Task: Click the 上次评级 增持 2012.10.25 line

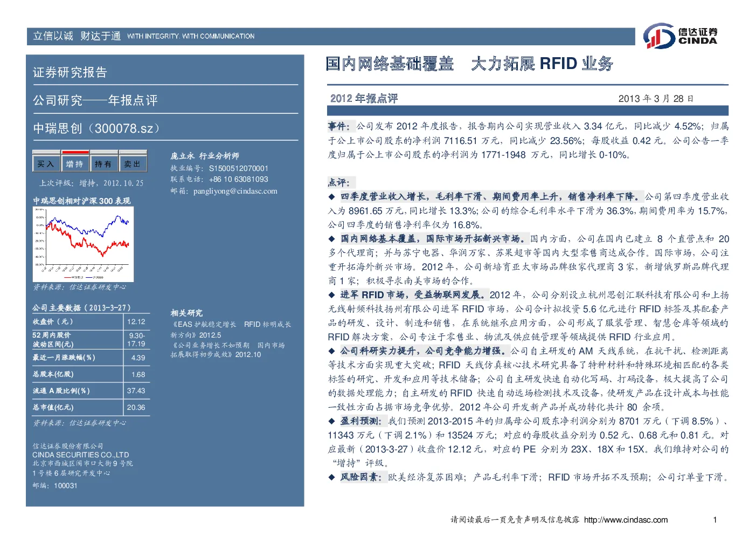Action: (92, 183)
